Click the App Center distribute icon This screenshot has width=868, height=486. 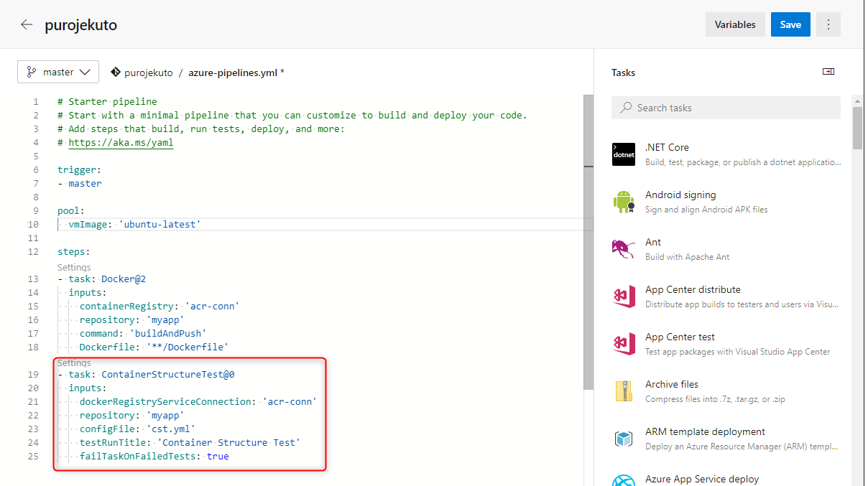(x=624, y=296)
